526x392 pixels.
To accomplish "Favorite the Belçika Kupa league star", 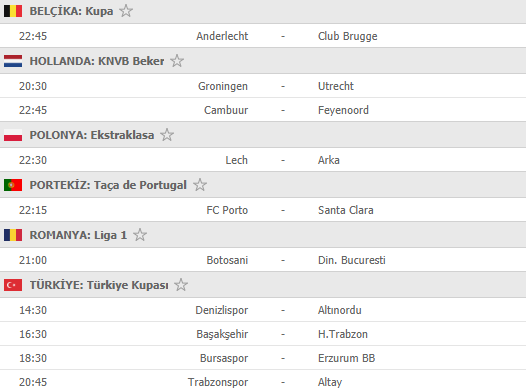I will click(126, 11).
